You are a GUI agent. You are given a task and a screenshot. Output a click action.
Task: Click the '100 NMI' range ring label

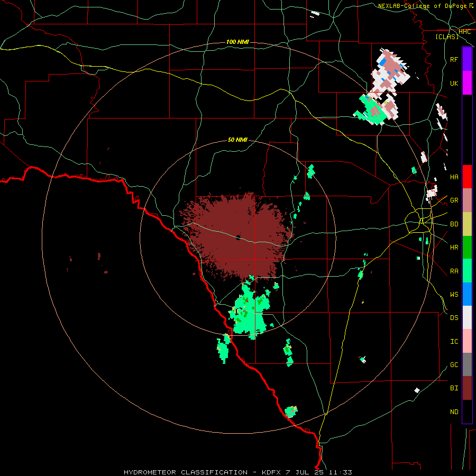pyautogui.click(x=237, y=42)
